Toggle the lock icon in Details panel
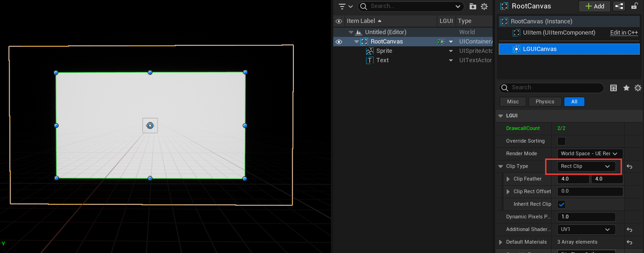This screenshot has width=644, height=253. pos(634,6)
